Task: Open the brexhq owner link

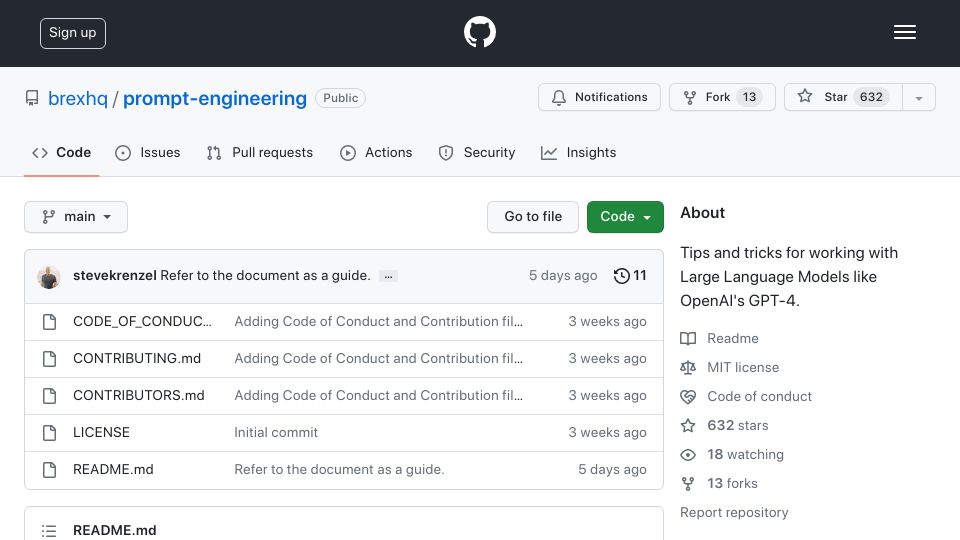Action: (x=78, y=99)
